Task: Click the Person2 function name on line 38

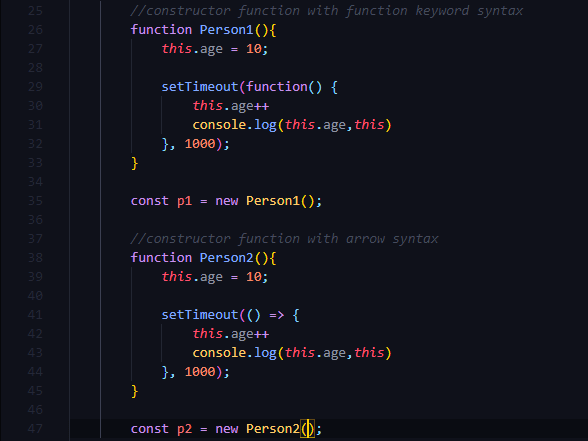Action: 226,258
